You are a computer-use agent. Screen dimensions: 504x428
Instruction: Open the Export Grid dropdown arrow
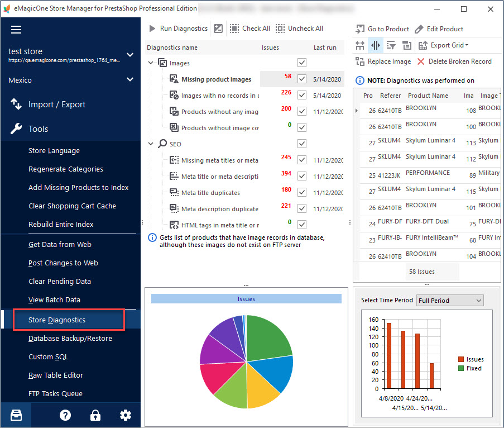click(x=467, y=45)
